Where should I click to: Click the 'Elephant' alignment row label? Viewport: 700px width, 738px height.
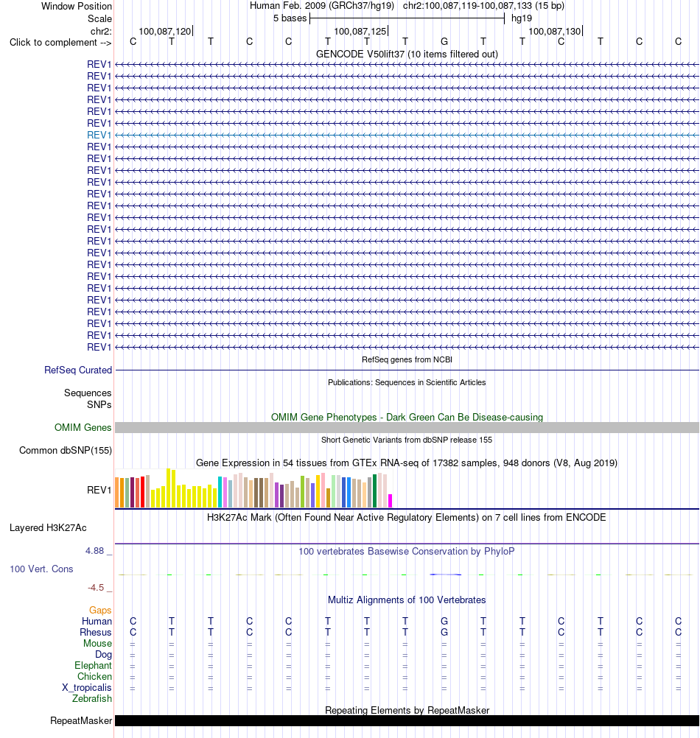pos(93,666)
